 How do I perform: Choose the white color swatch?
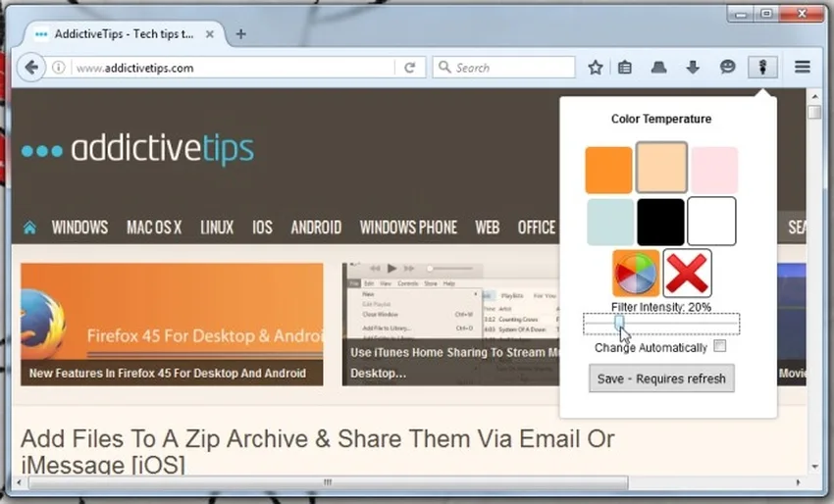tap(711, 222)
